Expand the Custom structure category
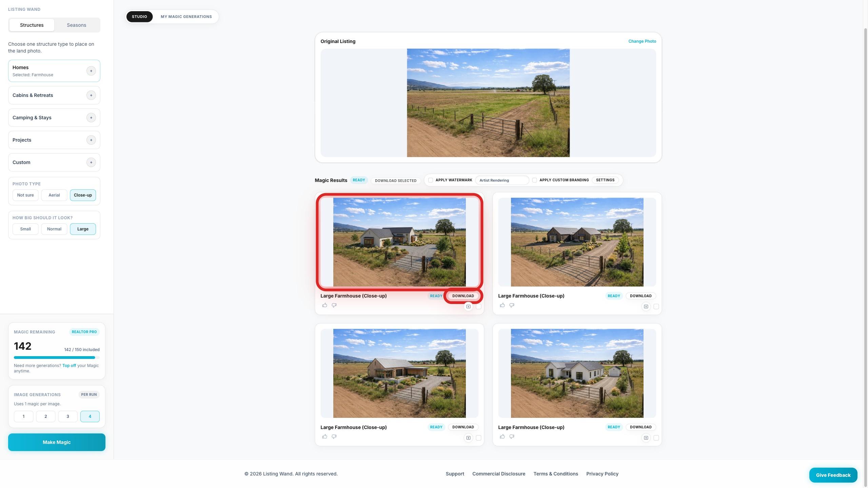Viewport: 868px width, 488px height. [x=91, y=162]
